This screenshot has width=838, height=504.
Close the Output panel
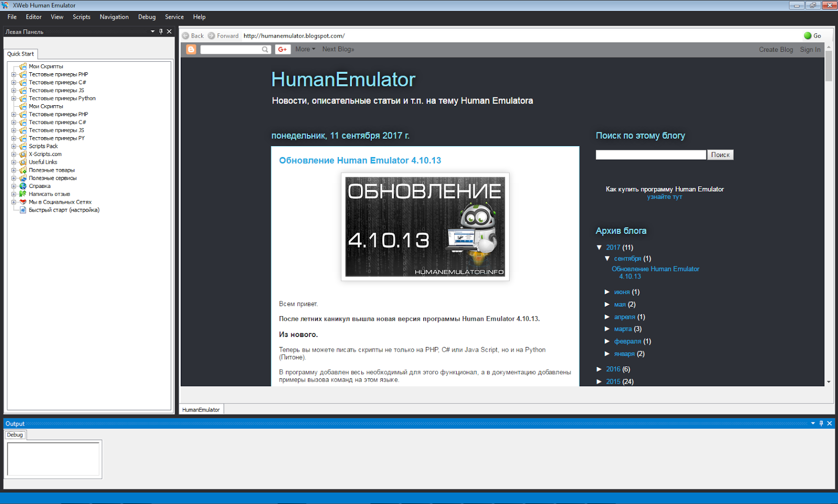(830, 423)
